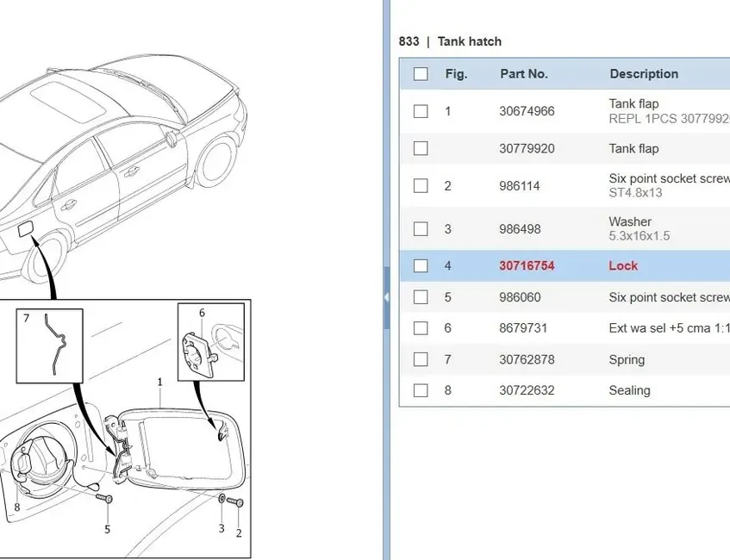Check the Spring 30762878 checkbox

pos(420,359)
